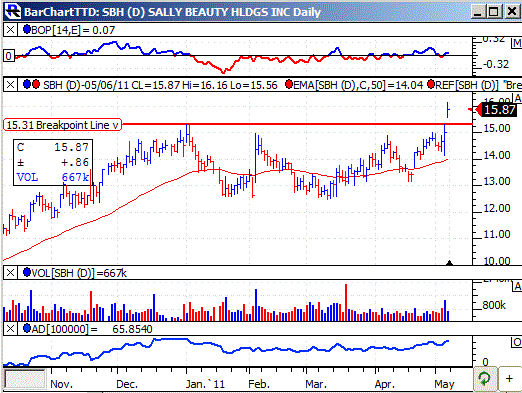Click the M box on BOP scale
Screen dimensions: 522x393
(x=517, y=43)
